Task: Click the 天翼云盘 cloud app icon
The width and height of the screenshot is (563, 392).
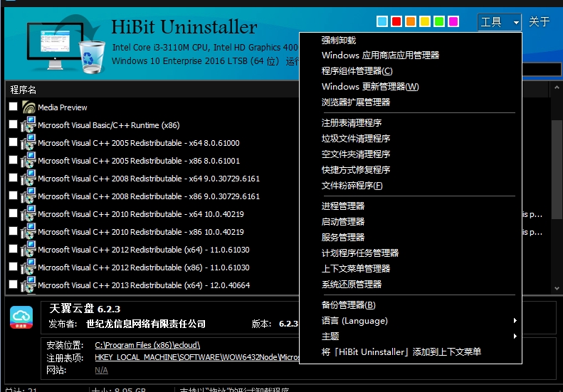Action: click(21, 317)
